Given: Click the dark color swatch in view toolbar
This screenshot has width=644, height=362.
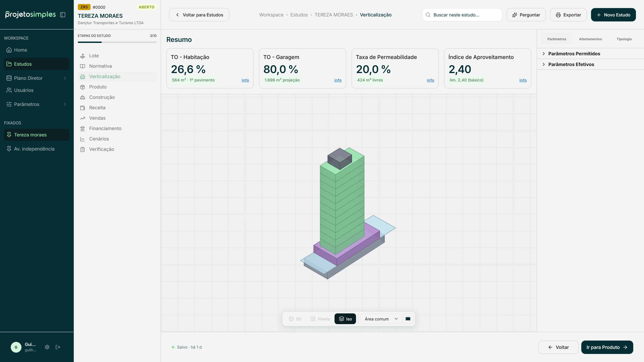Looking at the screenshot, I should (x=408, y=319).
